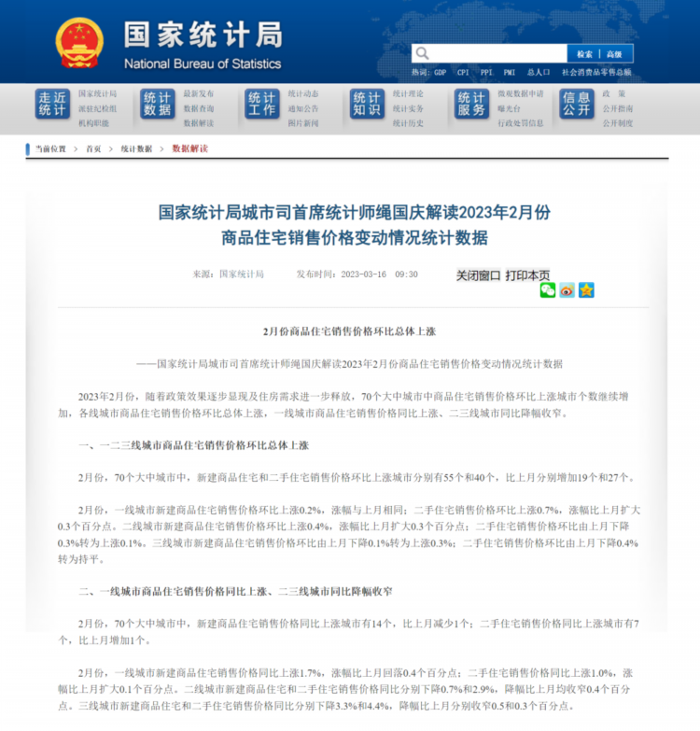Viewport: 700px width, 731px height.
Task: Open the 走近统计 navigation tile
Action: click(x=52, y=105)
